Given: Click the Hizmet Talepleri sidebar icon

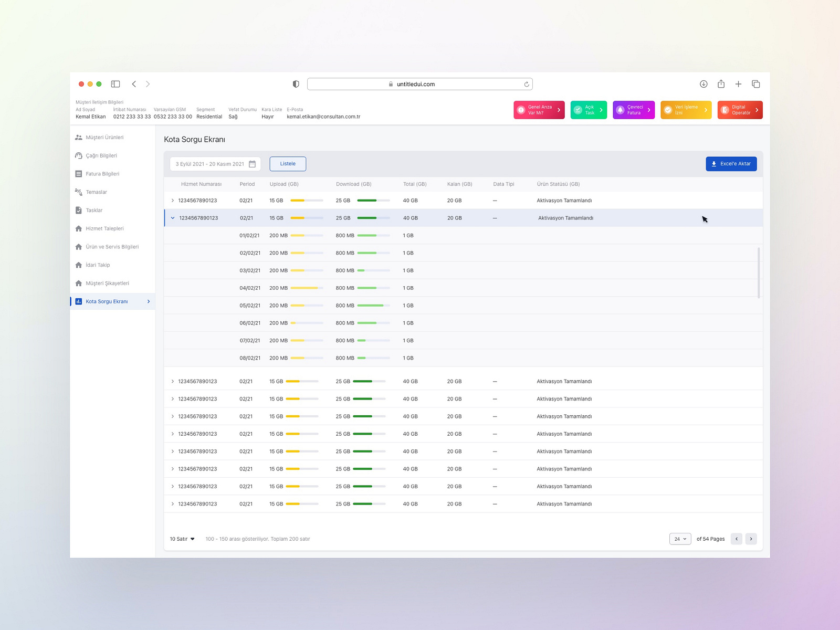Looking at the screenshot, I should (x=79, y=228).
